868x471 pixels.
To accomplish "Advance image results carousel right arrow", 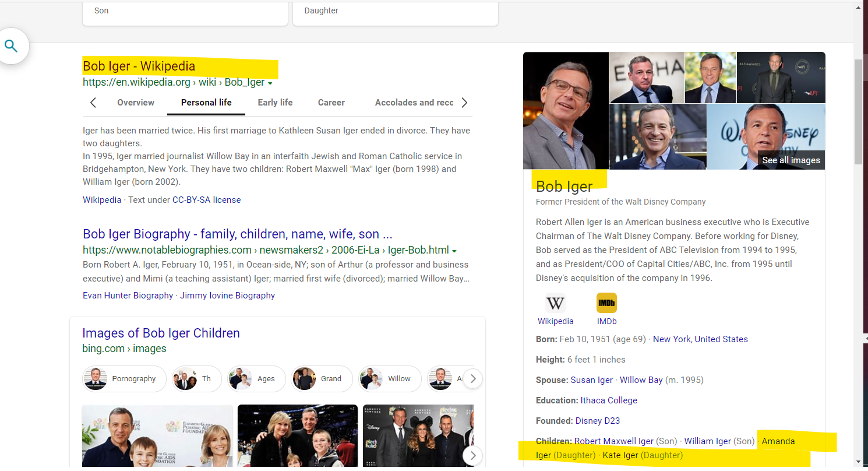I will (473, 455).
